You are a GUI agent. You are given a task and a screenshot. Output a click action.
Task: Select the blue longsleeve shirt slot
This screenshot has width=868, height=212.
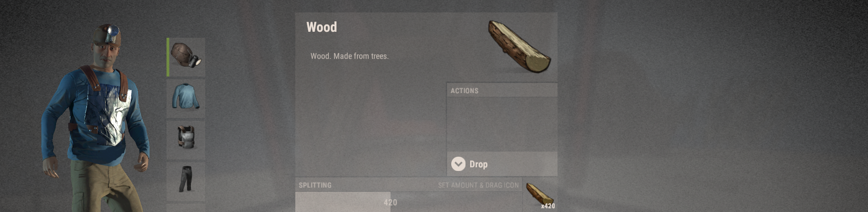[186, 98]
